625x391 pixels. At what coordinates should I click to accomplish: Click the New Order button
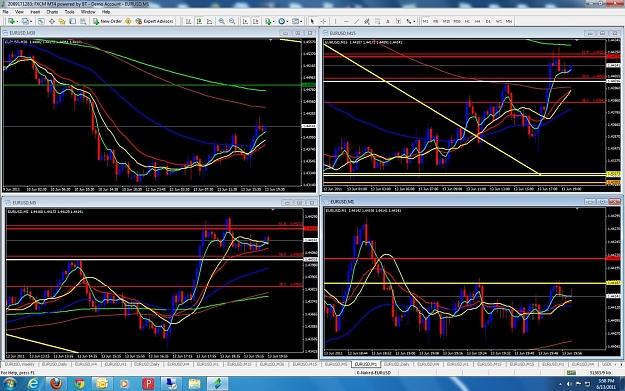pyautogui.click(x=108, y=21)
